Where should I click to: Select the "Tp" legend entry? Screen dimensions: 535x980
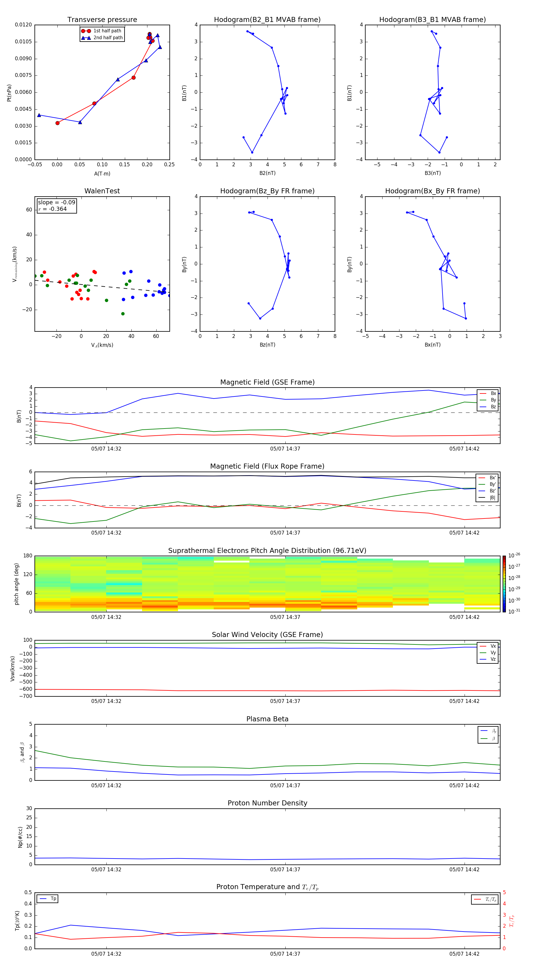pyautogui.click(x=48, y=899)
